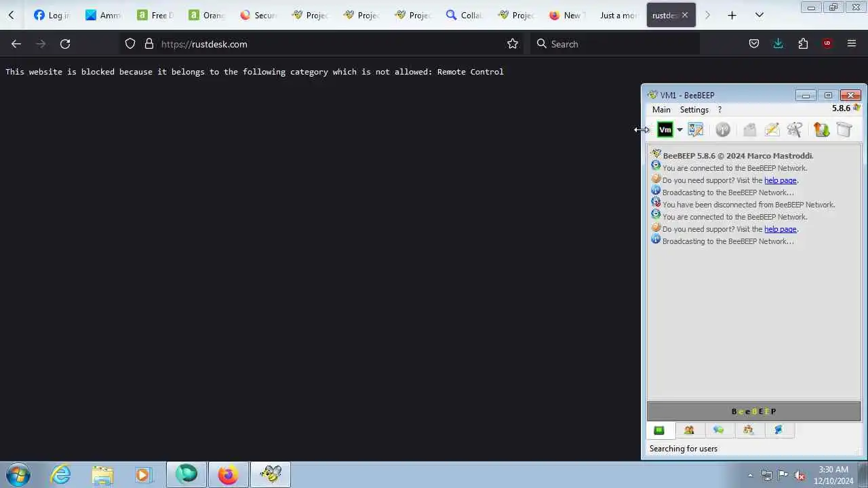Click the second help page link in activity log
The width and height of the screenshot is (868, 488).
point(780,229)
